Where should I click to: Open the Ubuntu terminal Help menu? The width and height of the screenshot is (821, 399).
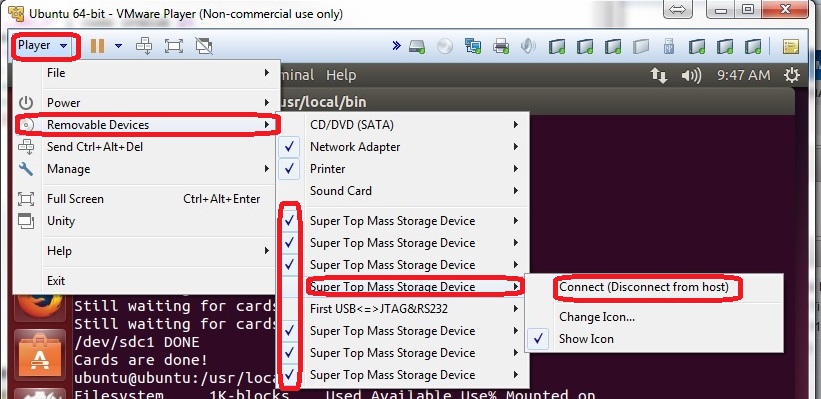click(x=341, y=75)
